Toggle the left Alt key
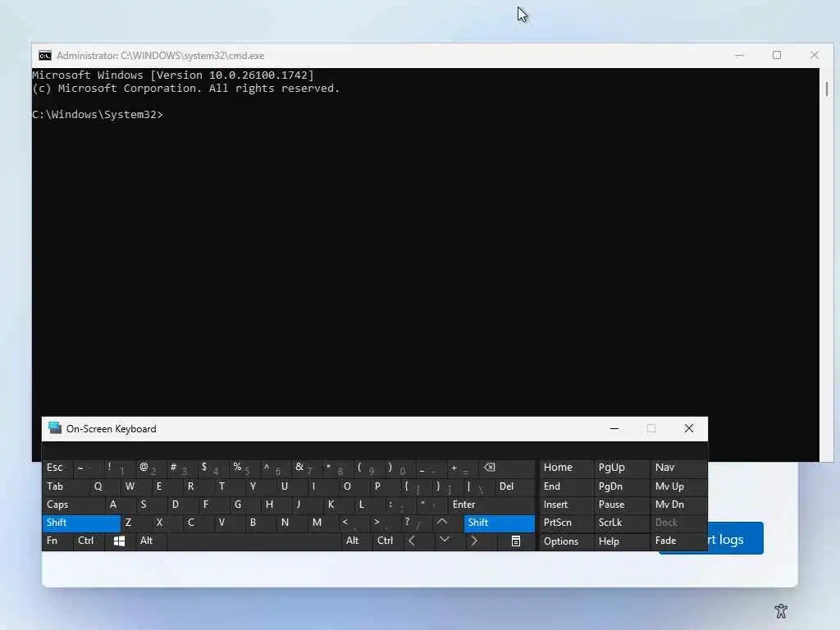Viewport: 840px width, 630px height. point(151,541)
